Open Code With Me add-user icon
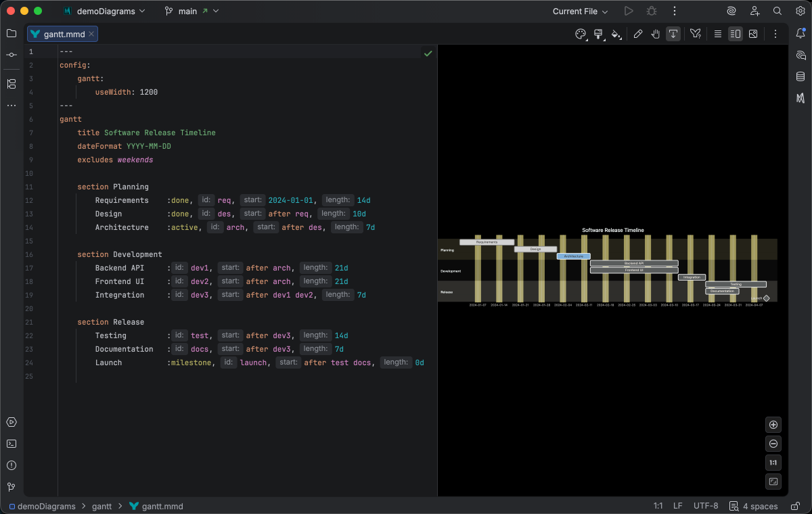This screenshot has width=812, height=514. coord(754,11)
